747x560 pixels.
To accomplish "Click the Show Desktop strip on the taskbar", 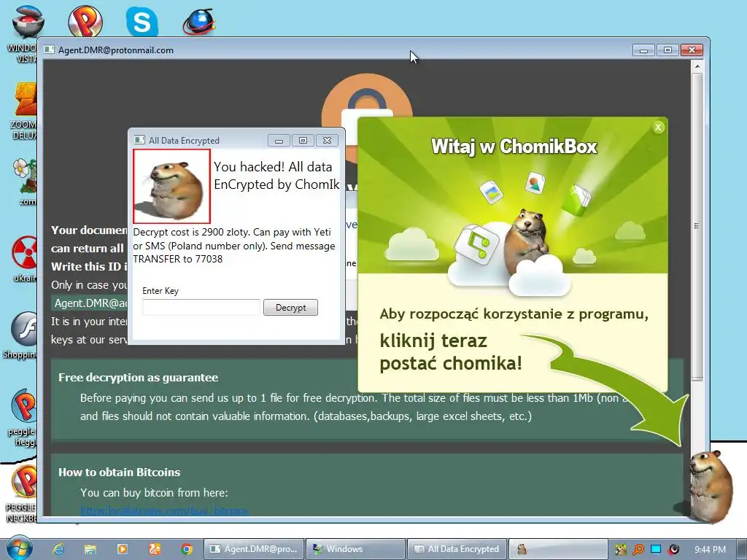I will (x=741, y=549).
